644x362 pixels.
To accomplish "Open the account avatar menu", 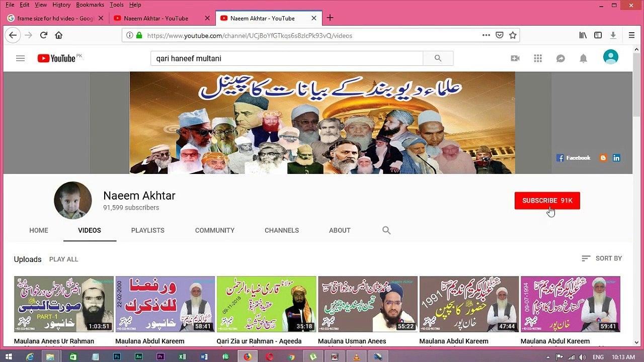I will coord(611,57).
